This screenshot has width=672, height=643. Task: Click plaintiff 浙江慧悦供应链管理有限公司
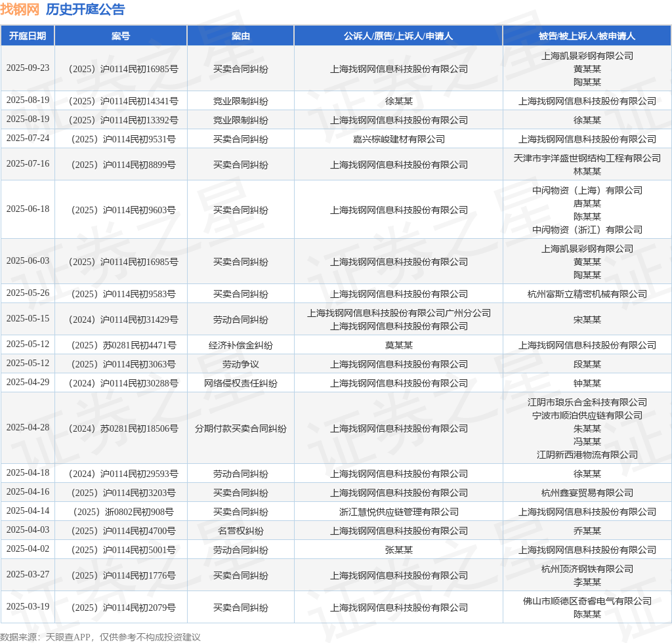pyautogui.click(x=398, y=512)
